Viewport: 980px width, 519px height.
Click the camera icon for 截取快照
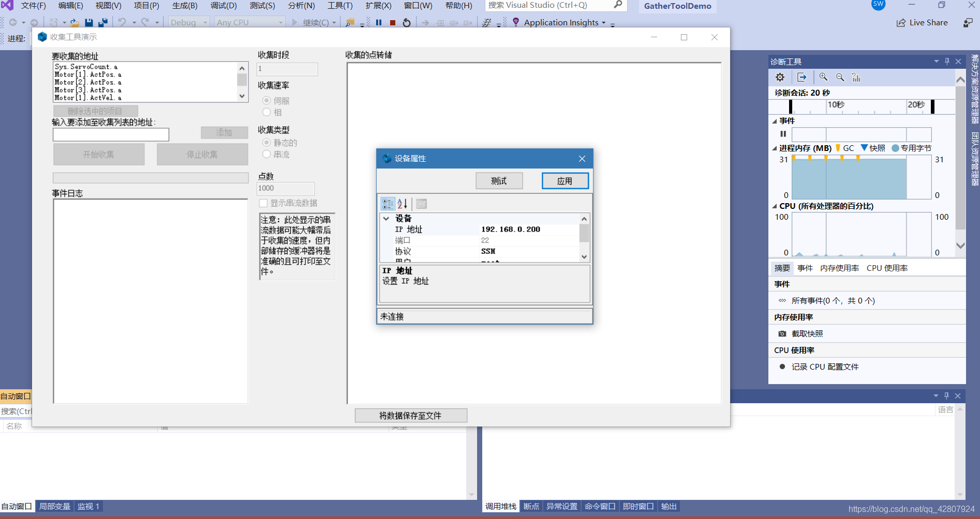click(782, 334)
